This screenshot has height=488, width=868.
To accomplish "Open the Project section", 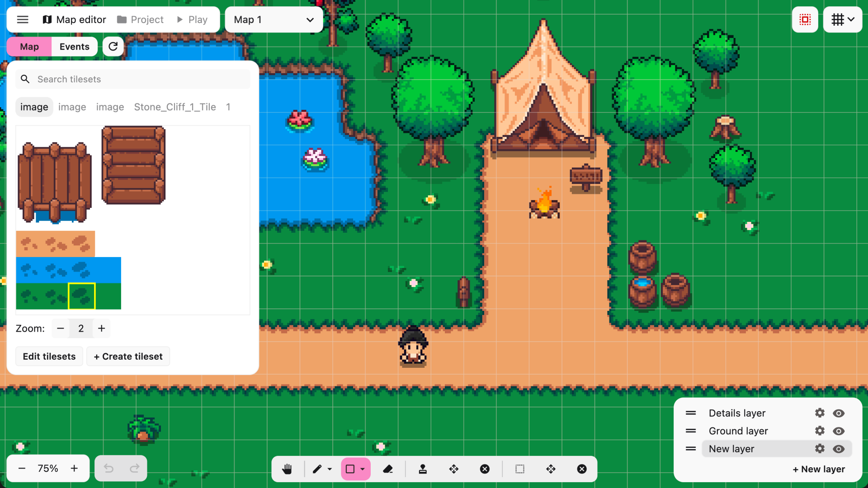I will pos(140,19).
